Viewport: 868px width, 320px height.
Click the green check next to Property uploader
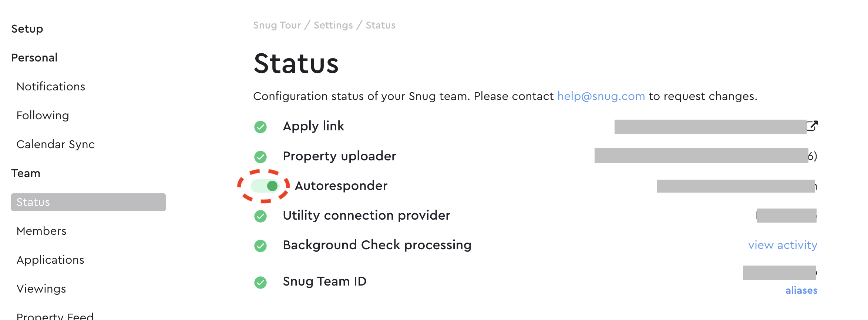(260, 157)
